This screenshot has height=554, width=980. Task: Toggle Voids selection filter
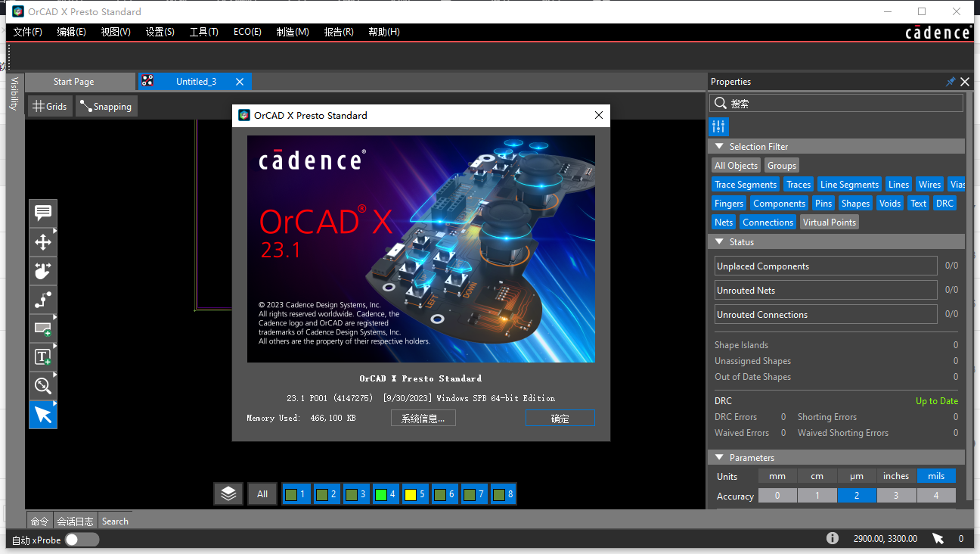click(890, 204)
